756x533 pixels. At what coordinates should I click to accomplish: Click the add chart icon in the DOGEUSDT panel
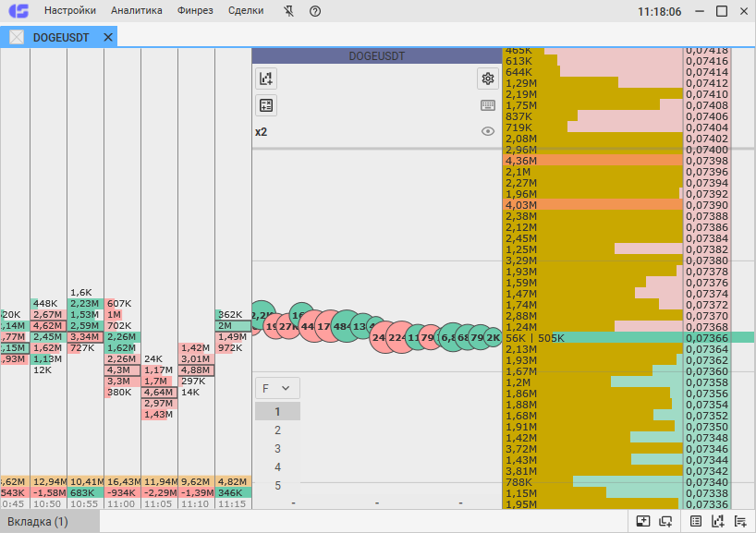266,79
